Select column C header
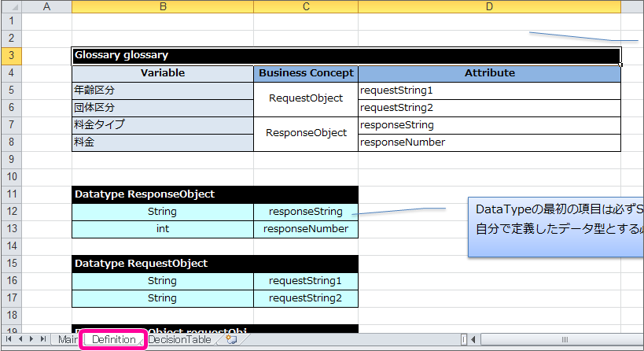Image resolution: width=644 pixels, height=351 pixels. pos(305,7)
